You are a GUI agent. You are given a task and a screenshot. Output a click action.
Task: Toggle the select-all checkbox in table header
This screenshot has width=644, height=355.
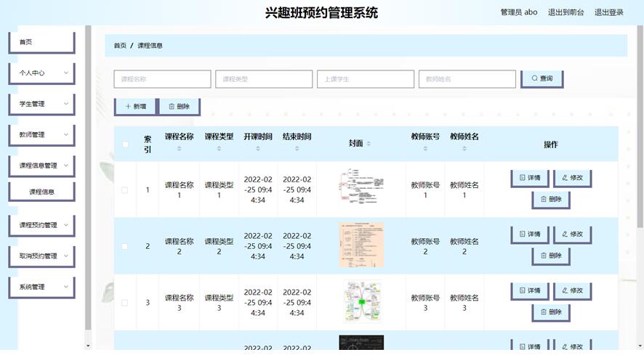click(x=125, y=144)
